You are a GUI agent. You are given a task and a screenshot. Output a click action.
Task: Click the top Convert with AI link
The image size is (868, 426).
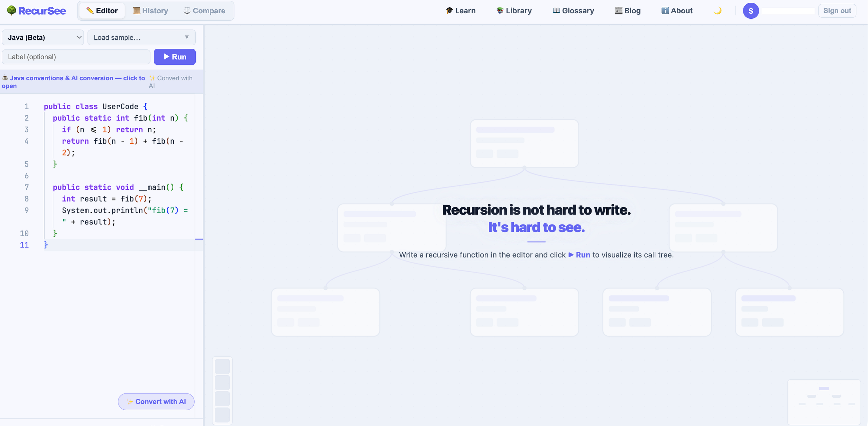171,82
